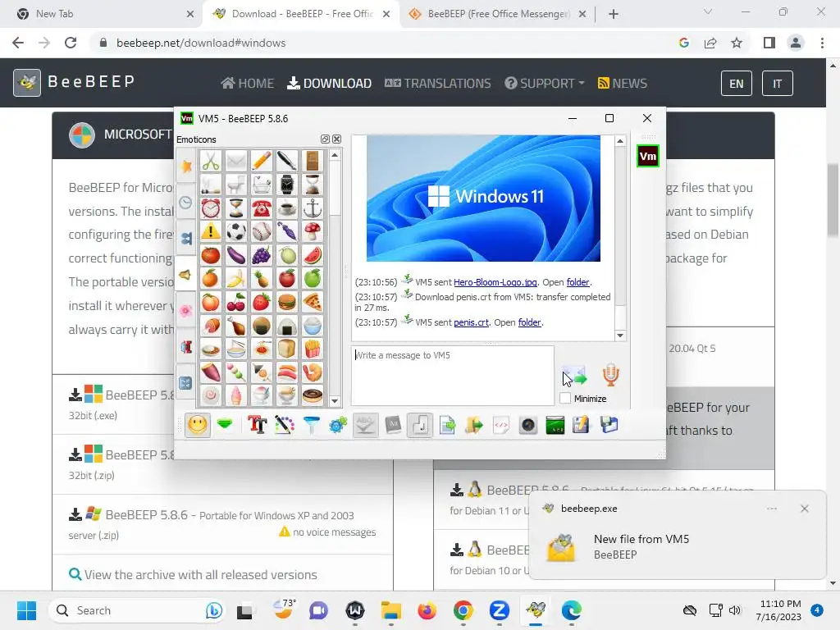
Task: Insert the red alarm clock emoticon
Action: (x=211, y=208)
